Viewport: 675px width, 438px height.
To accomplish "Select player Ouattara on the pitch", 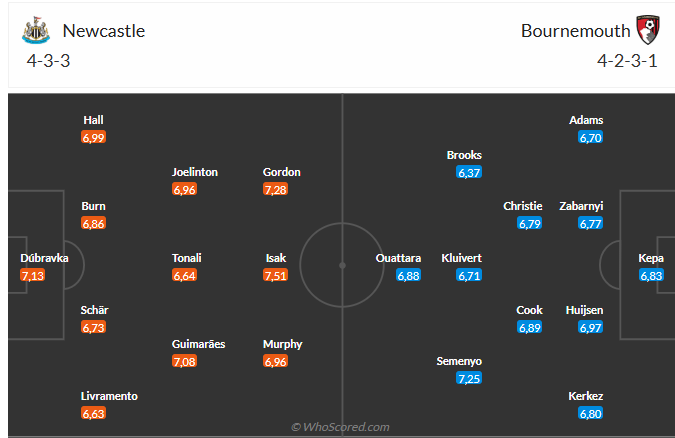I will [398, 258].
